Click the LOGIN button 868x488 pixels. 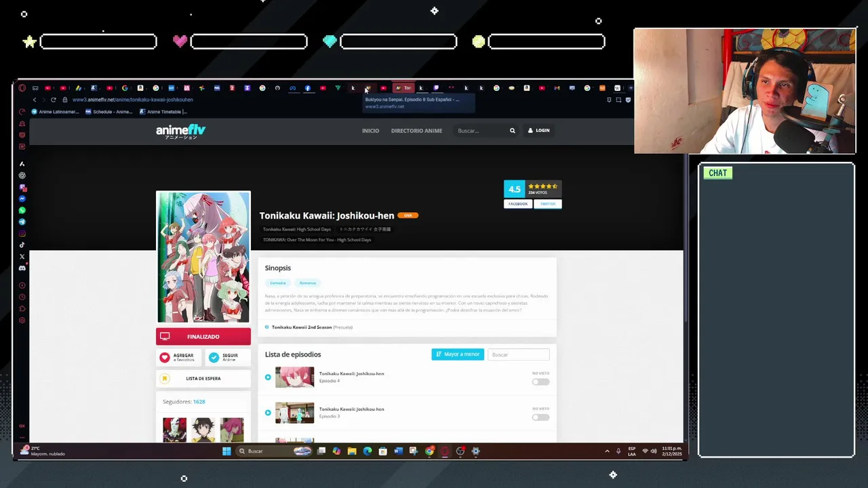coord(539,131)
